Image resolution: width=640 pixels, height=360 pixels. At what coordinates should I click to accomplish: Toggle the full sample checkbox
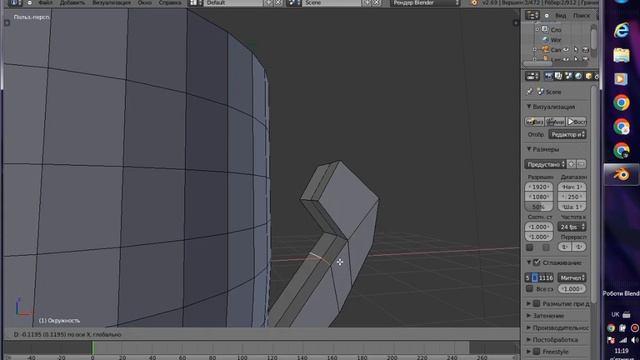(x=530, y=289)
